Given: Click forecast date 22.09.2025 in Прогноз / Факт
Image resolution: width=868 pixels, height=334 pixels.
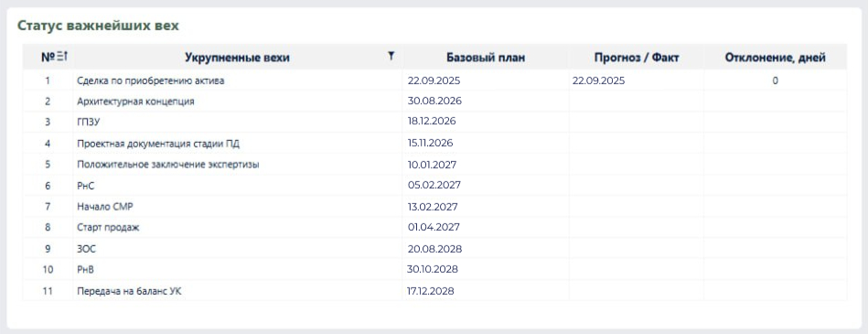Looking at the screenshot, I should coord(598,81).
